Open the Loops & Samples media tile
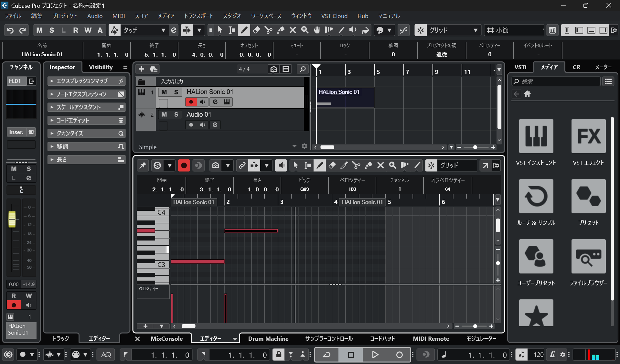 click(536, 196)
